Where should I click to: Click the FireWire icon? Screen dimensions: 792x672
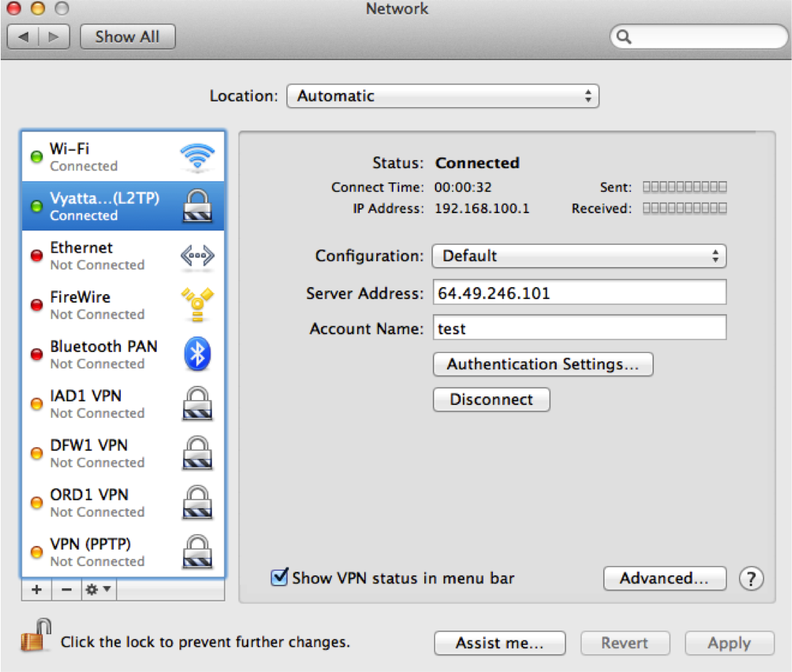point(197,305)
